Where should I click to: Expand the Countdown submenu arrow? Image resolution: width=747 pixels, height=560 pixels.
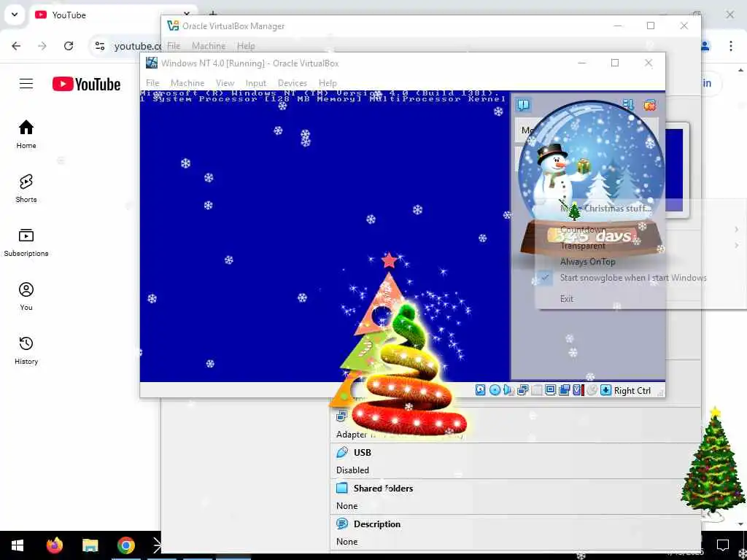click(x=737, y=230)
